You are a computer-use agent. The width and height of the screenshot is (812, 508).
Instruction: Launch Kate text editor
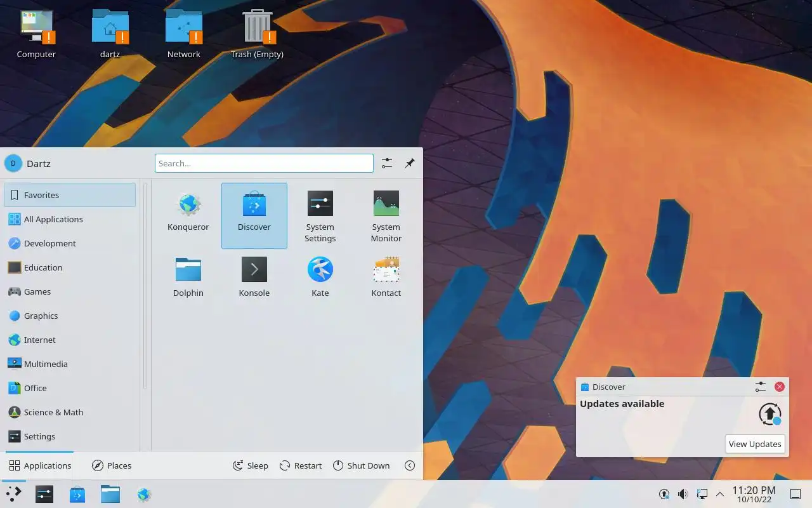(x=320, y=277)
